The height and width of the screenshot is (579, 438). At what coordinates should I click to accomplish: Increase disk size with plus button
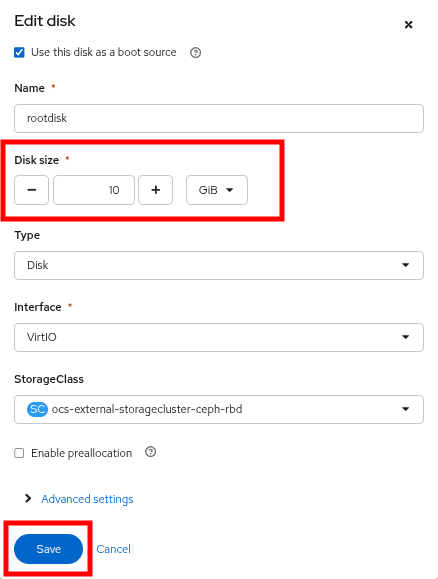point(155,190)
